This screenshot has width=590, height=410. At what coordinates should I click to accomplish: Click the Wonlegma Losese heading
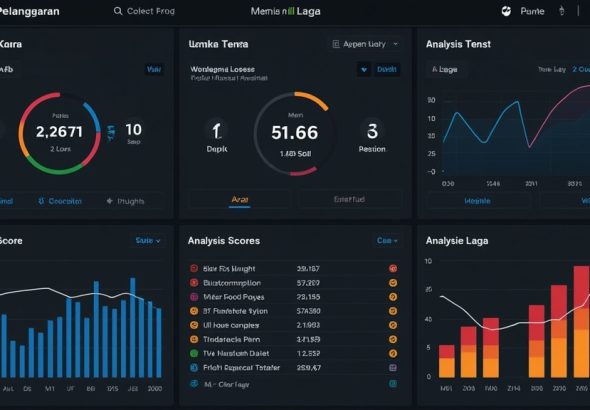coord(222,69)
